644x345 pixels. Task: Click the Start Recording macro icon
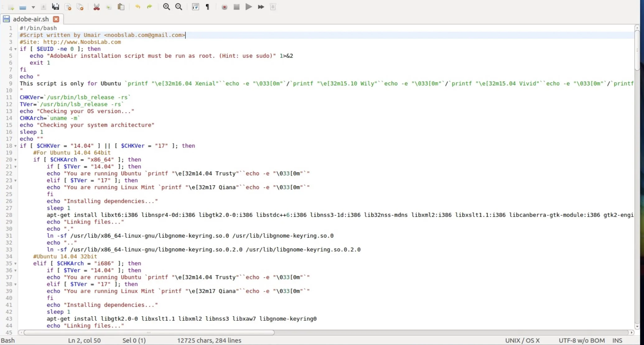tap(224, 7)
